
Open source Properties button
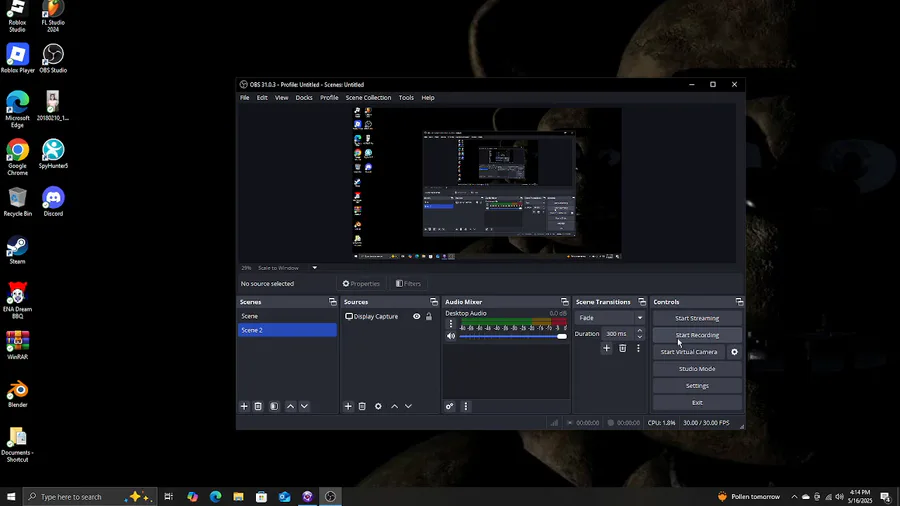361,283
